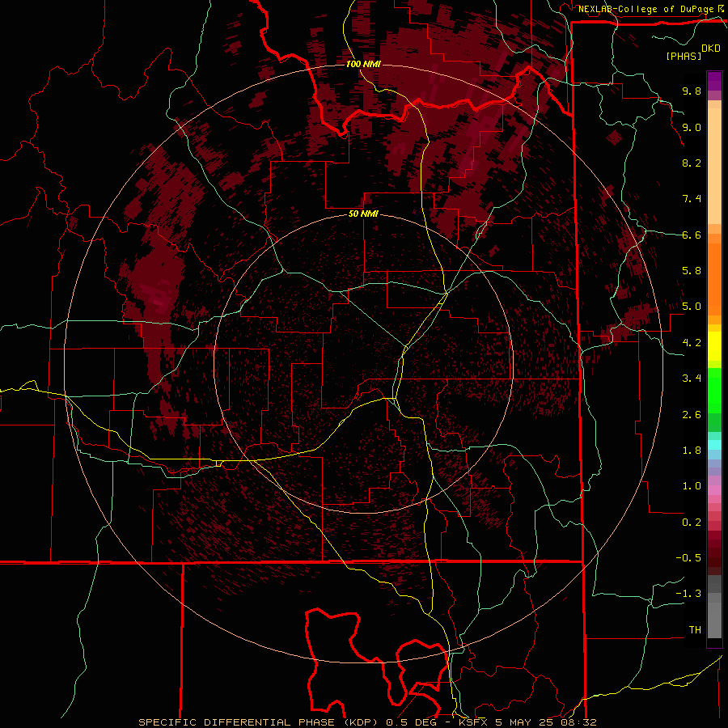Select the 4.2 legend value
The height and width of the screenshot is (728, 728).
tap(692, 343)
